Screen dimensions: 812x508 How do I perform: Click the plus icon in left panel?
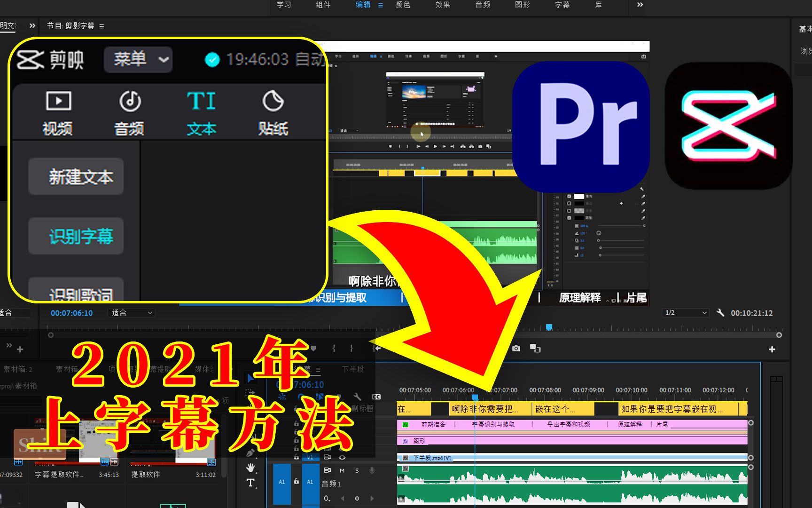pyautogui.click(x=20, y=349)
